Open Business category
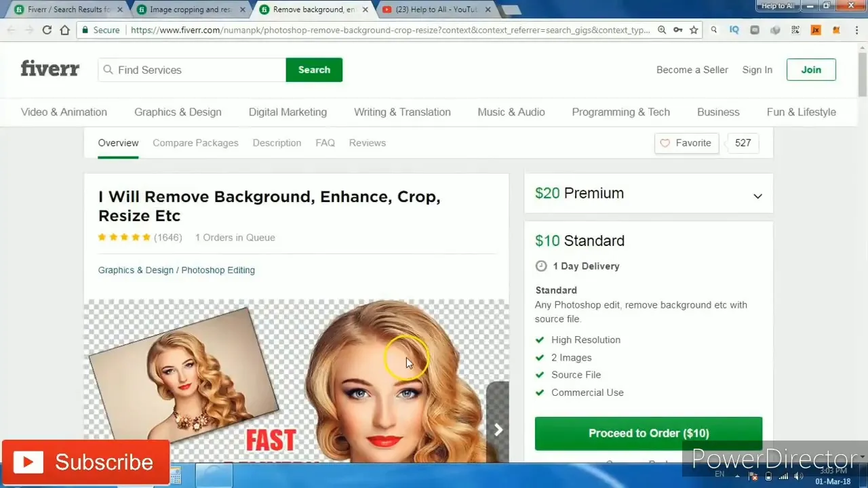 click(718, 112)
